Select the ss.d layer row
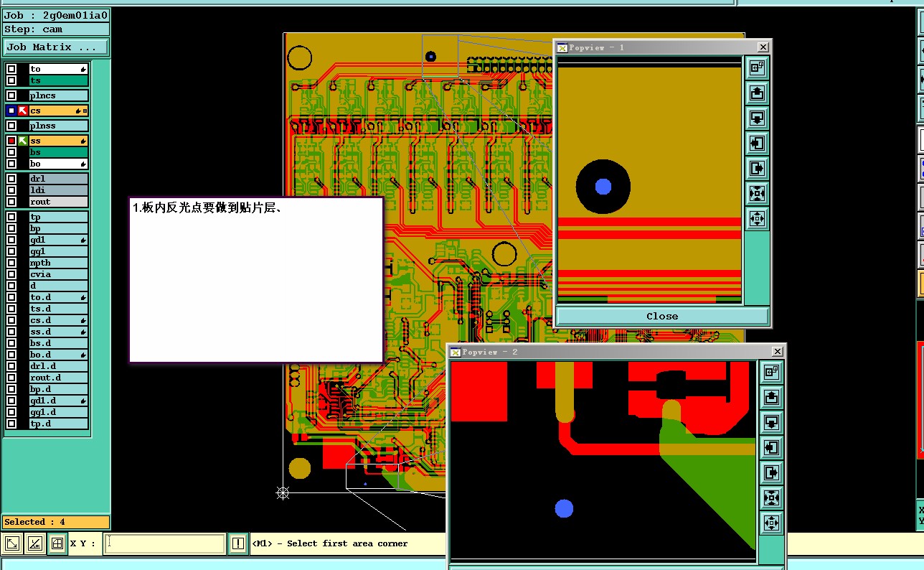 59,332
